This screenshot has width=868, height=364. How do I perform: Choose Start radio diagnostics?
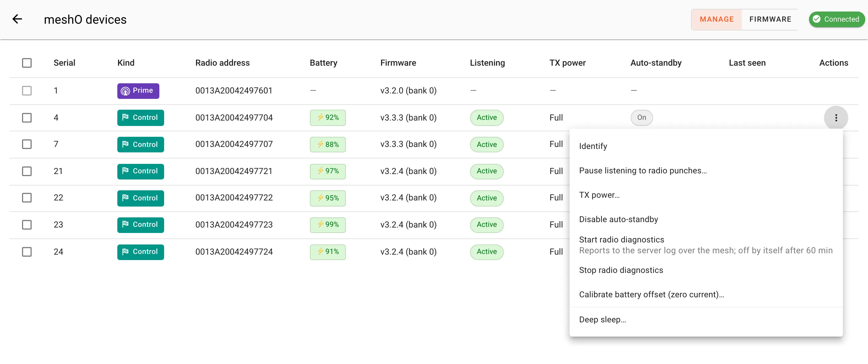click(x=706, y=245)
